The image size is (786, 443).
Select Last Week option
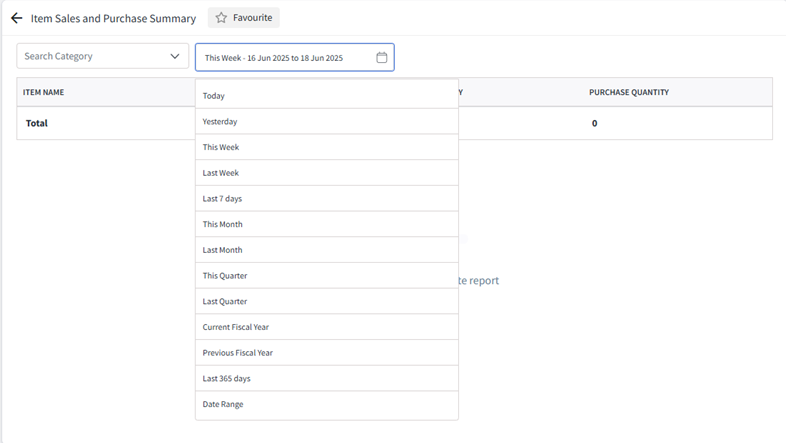coord(327,173)
